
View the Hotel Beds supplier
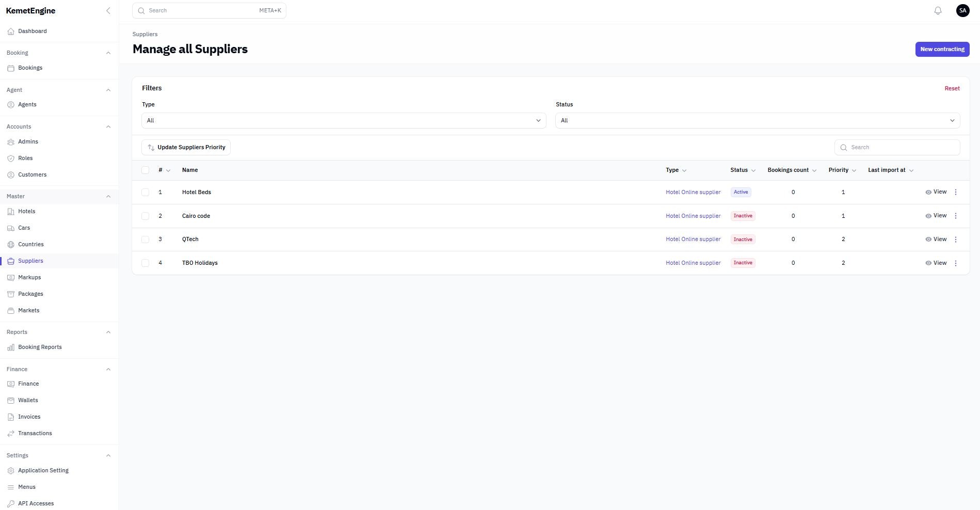936,192
